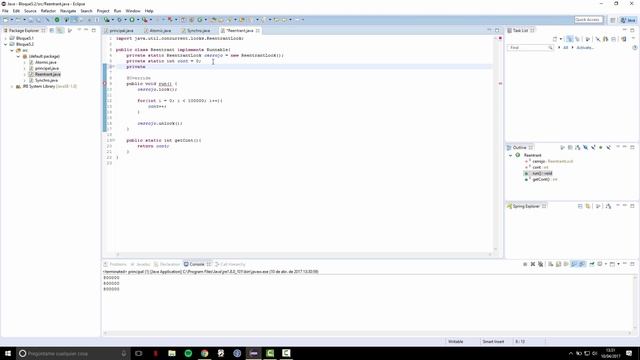Open the Window menu

[133, 11]
